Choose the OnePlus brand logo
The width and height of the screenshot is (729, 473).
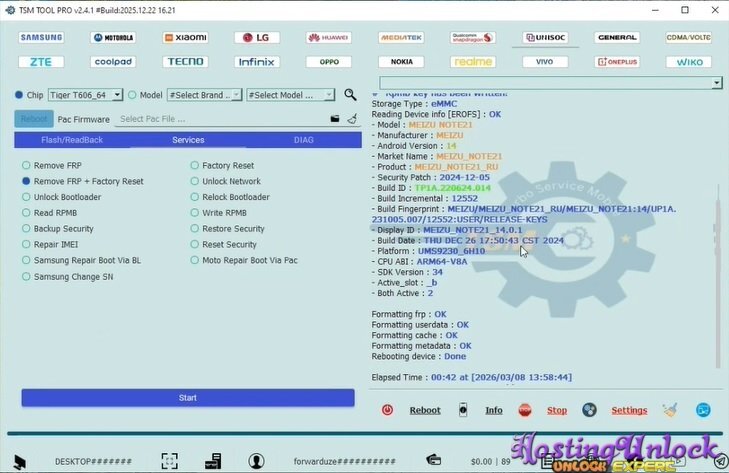point(617,62)
